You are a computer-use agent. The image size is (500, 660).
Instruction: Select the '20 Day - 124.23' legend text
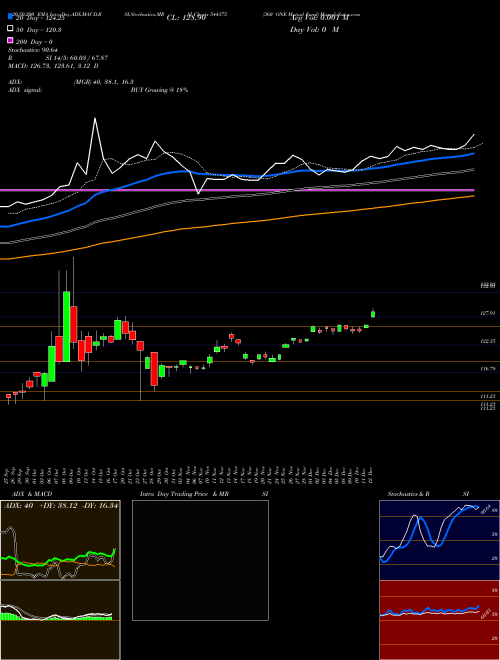pos(40,18)
